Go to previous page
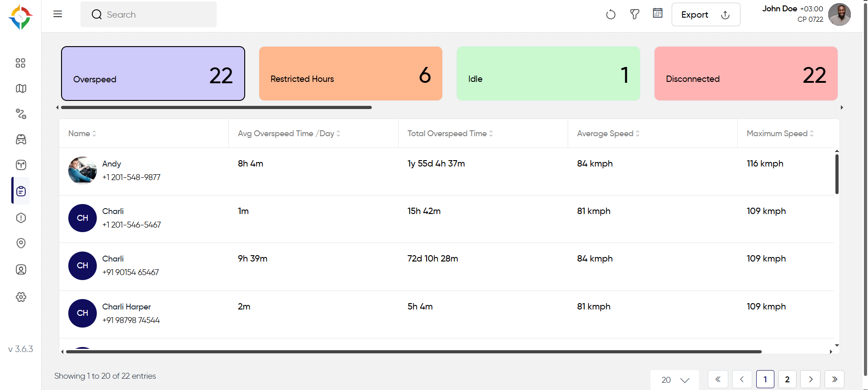The image size is (868, 390). tap(742, 379)
